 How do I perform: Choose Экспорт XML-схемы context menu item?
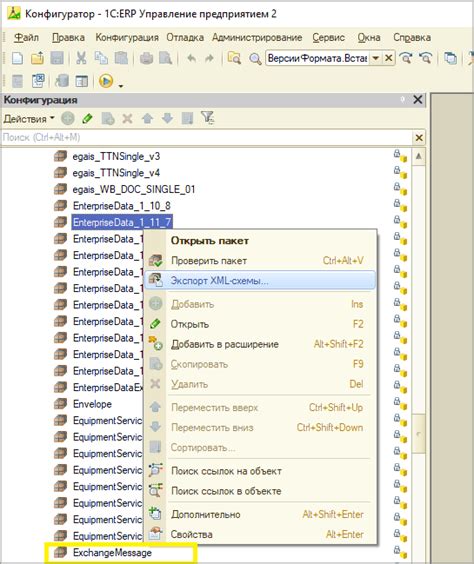[x=260, y=281]
